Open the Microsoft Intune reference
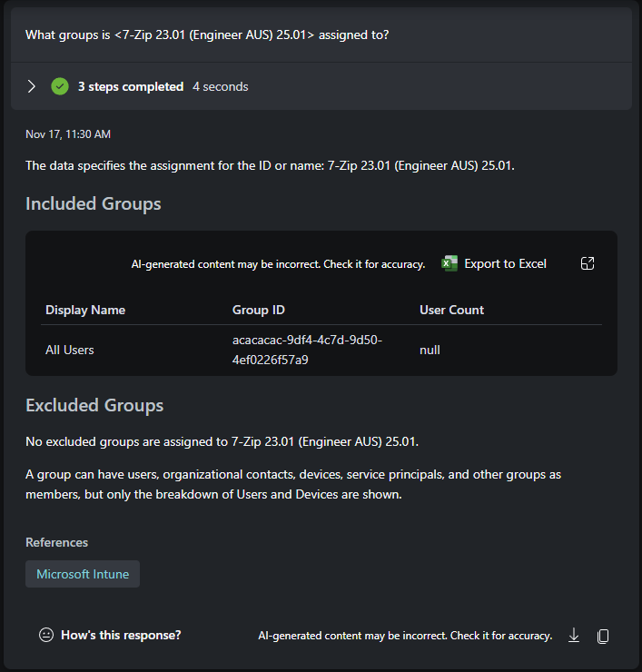The image size is (642, 672). click(x=83, y=574)
